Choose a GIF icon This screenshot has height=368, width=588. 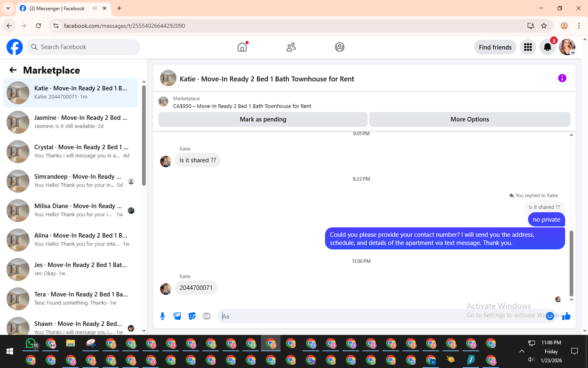pos(207,316)
